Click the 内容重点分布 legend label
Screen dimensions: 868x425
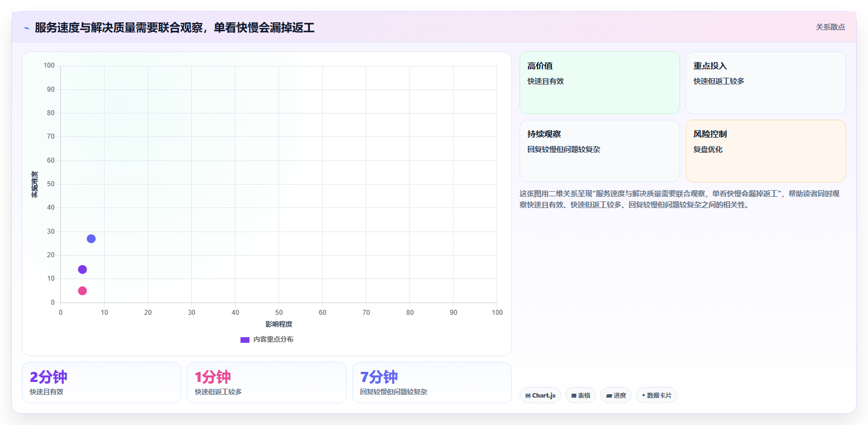(x=273, y=339)
